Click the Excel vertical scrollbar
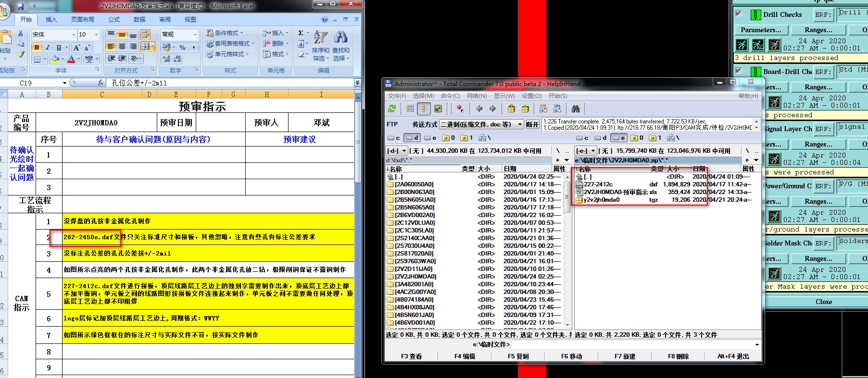 (x=358, y=235)
